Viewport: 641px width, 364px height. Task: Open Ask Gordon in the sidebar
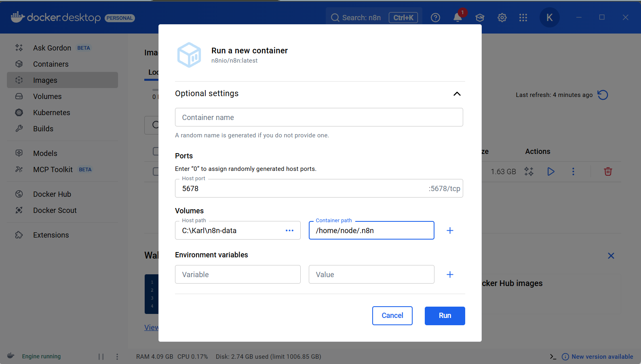click(62, 48)
